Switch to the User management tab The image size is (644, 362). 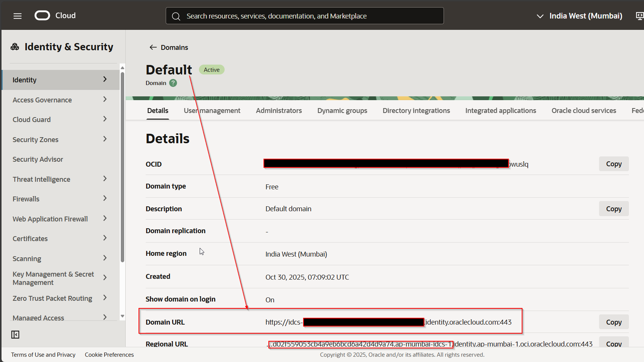pos(212,111)
